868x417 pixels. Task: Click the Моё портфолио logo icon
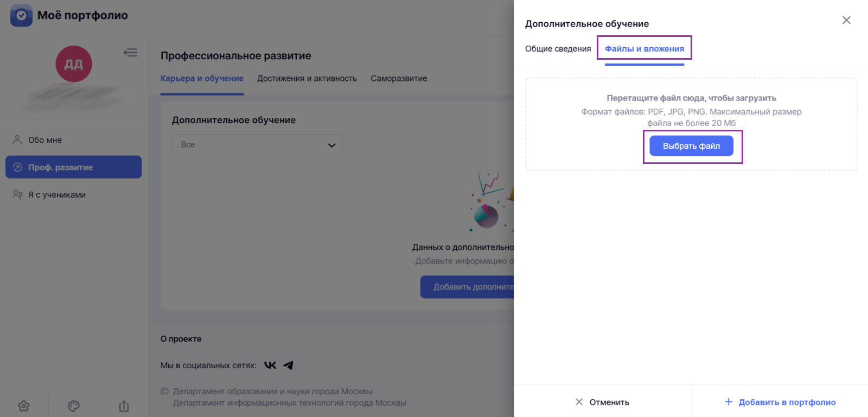(21, 16)
